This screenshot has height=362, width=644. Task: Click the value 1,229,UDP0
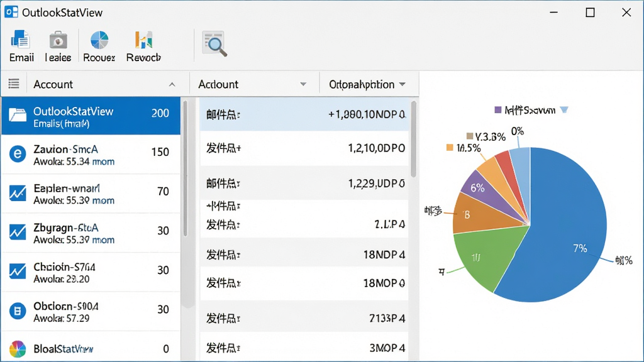pos(377,183)
